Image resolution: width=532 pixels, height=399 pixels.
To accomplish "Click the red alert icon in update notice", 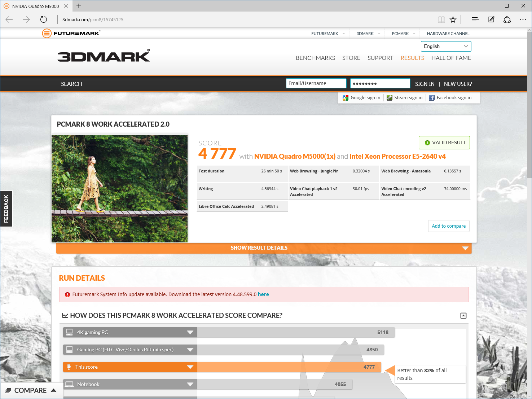I will (x=67, y=295).
